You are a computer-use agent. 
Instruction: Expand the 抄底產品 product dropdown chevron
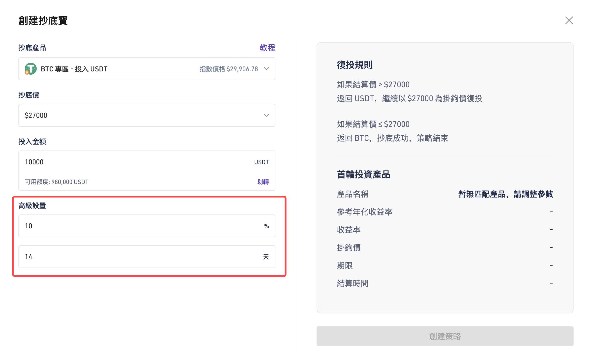point(266,69)
